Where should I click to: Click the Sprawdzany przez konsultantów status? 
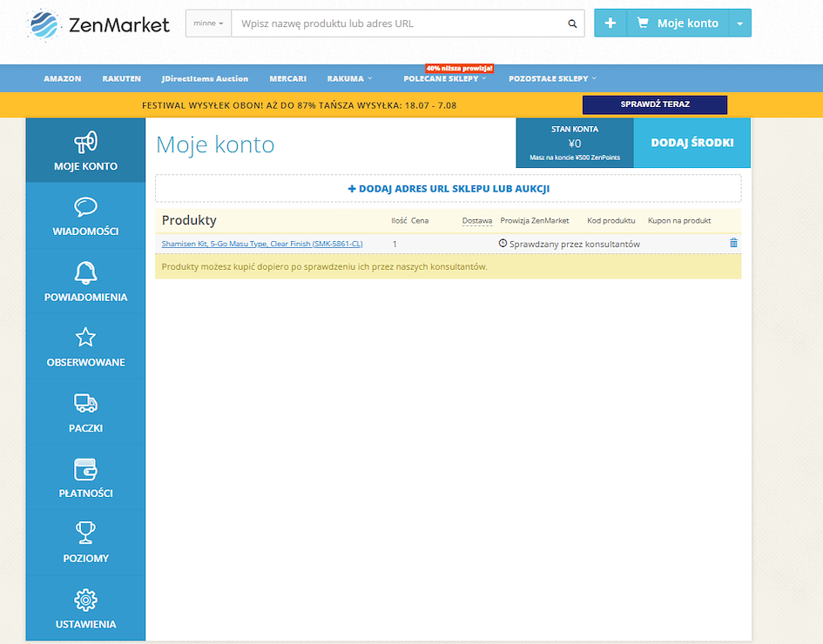[574, 244]
